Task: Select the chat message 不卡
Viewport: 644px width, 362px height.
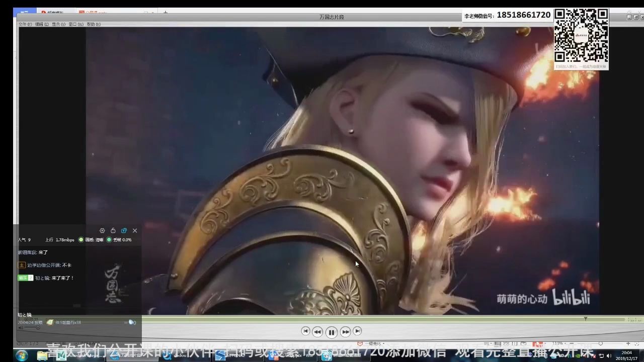Action: pyautogui.click(x=67, y=265)
